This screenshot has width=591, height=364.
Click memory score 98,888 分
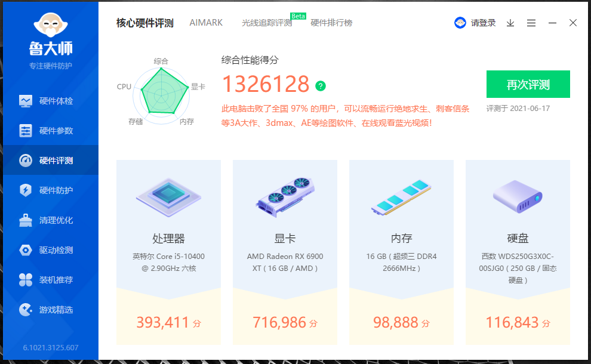click(x=401, y=323)
